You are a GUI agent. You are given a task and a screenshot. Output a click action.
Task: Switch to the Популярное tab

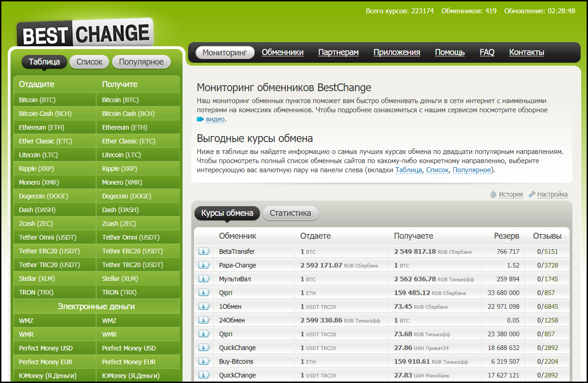coord(141,62)
